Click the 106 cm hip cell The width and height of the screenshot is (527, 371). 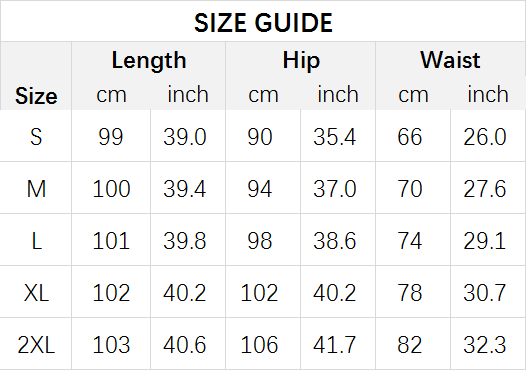[259, 345]
